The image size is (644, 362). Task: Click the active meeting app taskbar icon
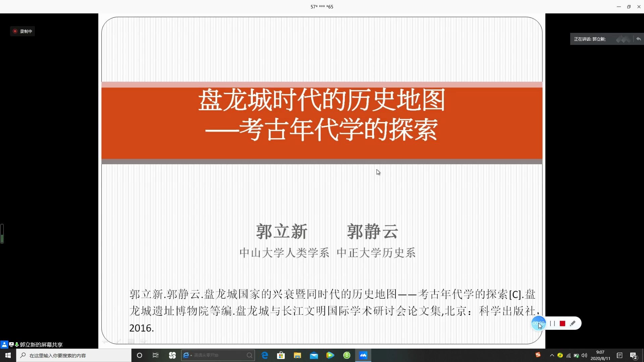coord(363,355)
